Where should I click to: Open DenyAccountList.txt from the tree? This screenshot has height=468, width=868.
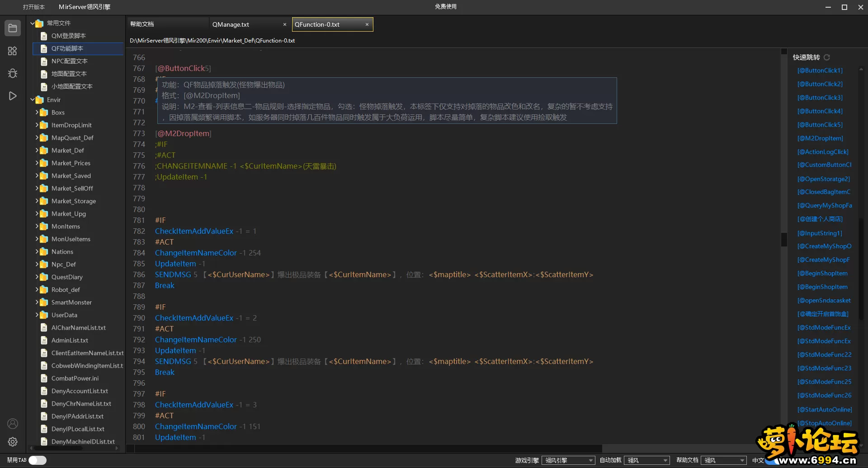coord(80,391)
